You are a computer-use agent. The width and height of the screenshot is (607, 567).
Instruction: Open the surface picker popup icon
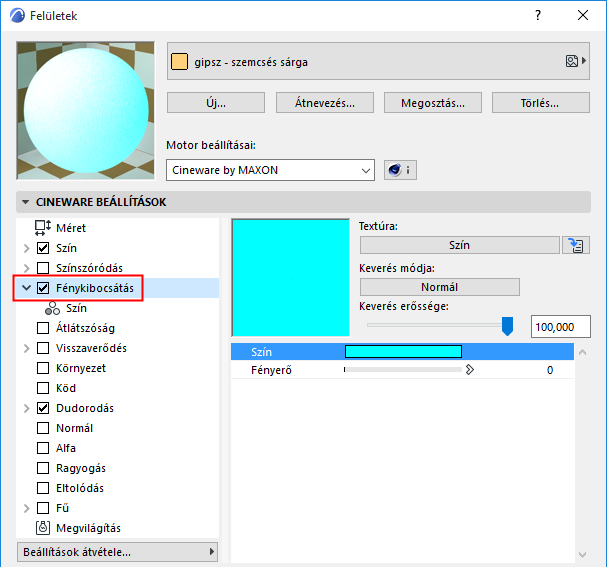[576, 61]
